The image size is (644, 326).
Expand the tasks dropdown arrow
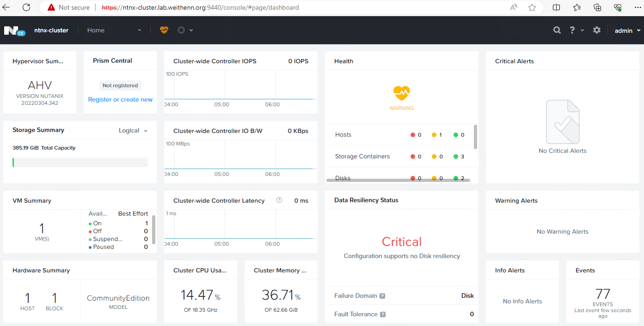tap(191, 30)
